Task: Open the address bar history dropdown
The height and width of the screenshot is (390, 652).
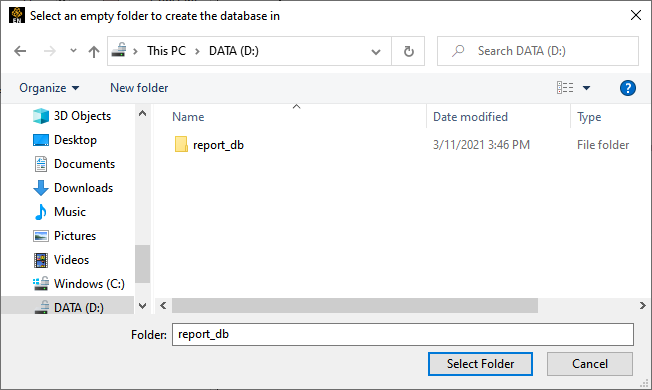Action: tap(375, 52)
